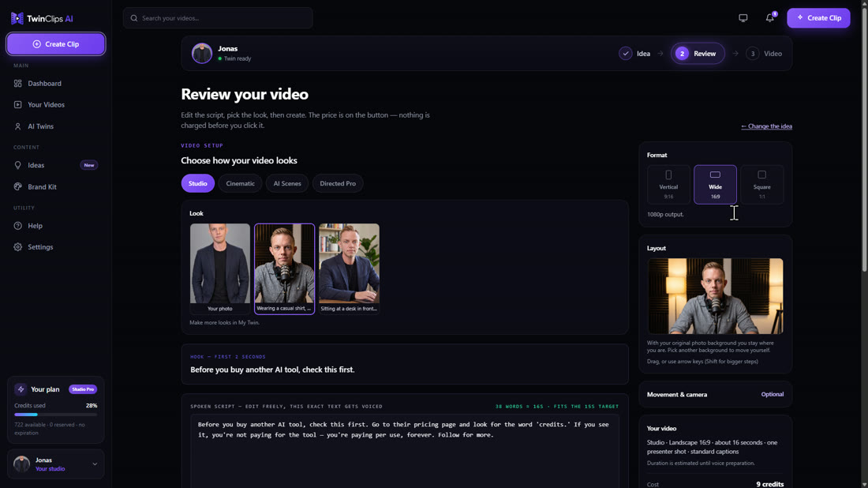This screenshot has width=868, height=488.
Task: Go to the Video step
Action: coord(765,54)
